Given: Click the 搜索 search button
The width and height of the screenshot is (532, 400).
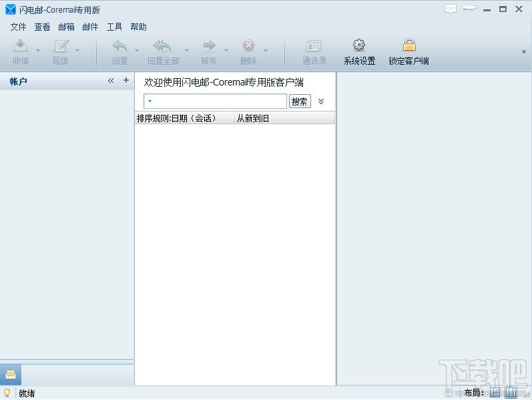Looking at the screenshot, I should pos(300,102).
